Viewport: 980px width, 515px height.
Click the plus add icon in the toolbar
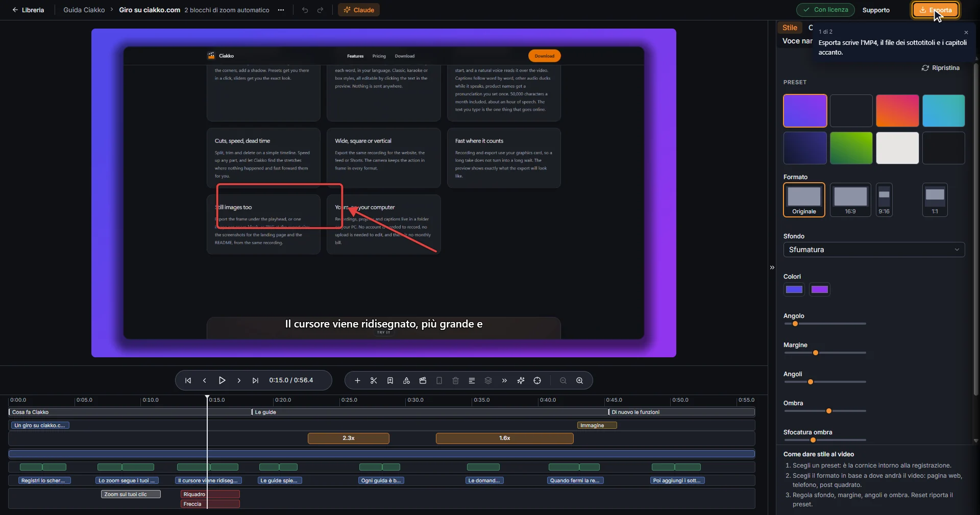357,380
